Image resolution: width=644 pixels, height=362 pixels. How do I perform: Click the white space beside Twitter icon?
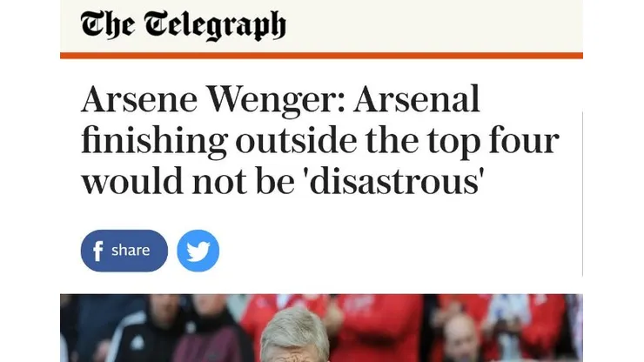click(x=392, y=251)
